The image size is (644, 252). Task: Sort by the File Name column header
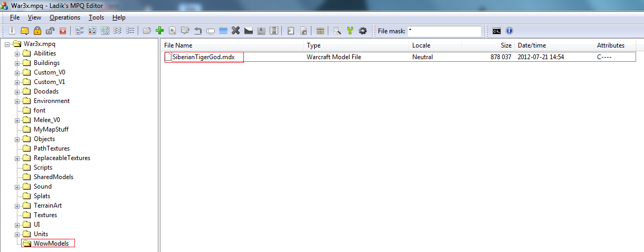(232, 45)
